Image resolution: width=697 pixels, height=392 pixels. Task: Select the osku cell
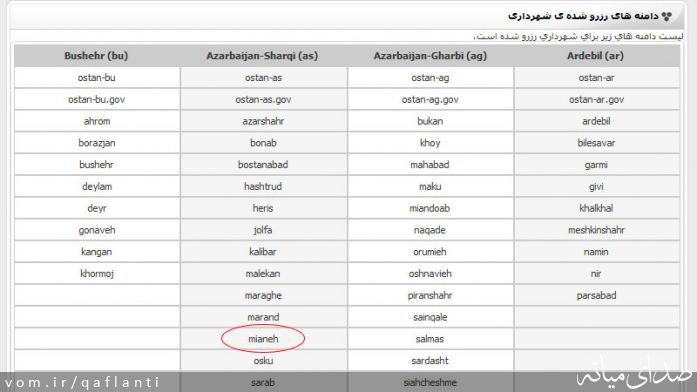pos(263,361)
